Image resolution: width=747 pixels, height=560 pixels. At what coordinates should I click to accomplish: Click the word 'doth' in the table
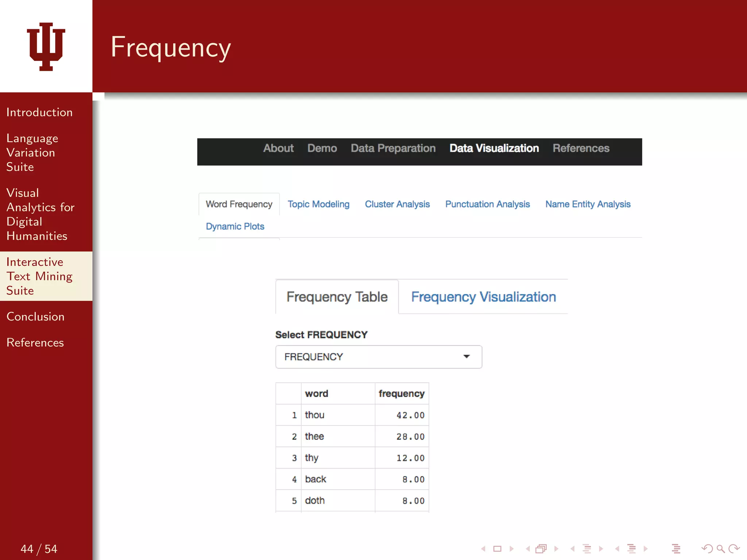tap(315, 501)
